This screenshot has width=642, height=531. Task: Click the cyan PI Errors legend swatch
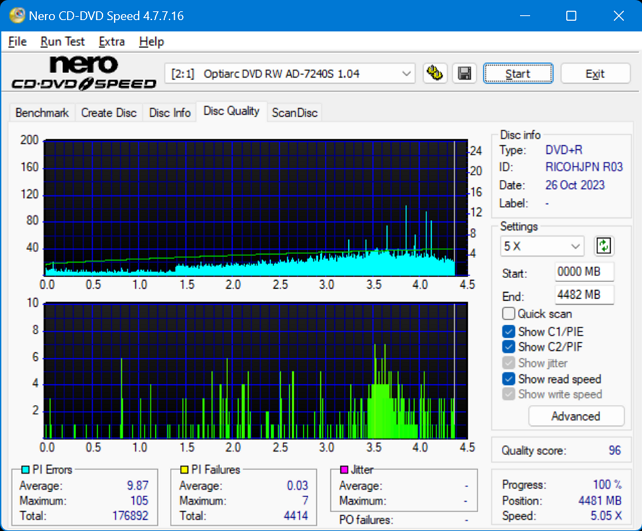click(x=25, y=470)
